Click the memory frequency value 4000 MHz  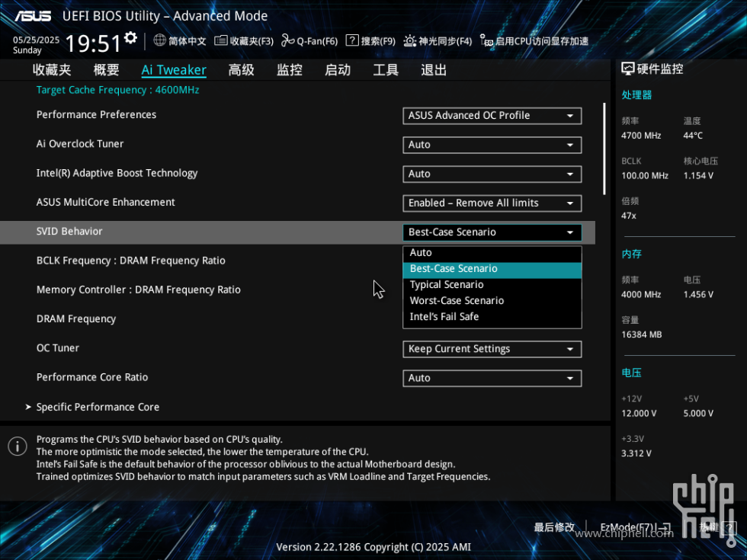tap(641, 295)
